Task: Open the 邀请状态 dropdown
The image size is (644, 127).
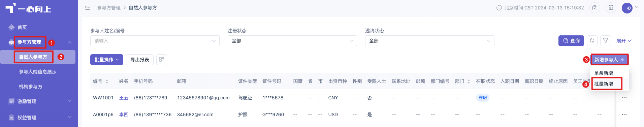Action: coord(429,41)
